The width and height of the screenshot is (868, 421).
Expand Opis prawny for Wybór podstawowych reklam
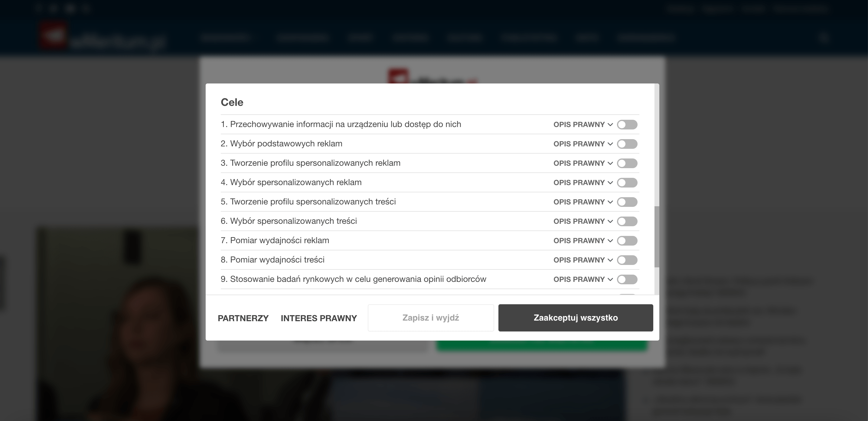point(582,144)
